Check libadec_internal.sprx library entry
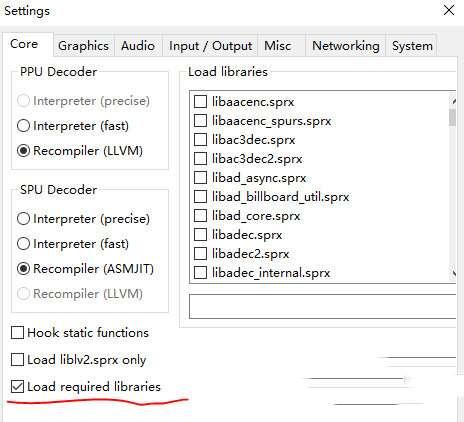The image size is (464, 422). coord(200,273)
